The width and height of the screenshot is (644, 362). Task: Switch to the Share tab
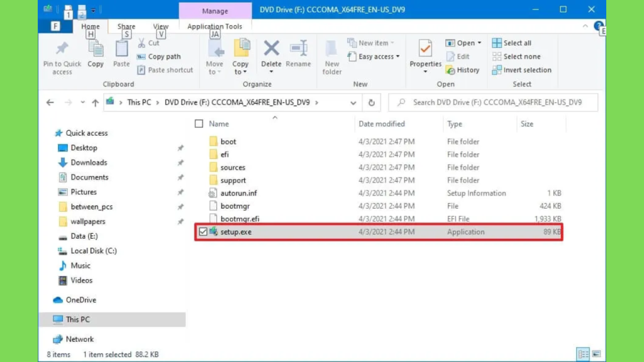126,26
